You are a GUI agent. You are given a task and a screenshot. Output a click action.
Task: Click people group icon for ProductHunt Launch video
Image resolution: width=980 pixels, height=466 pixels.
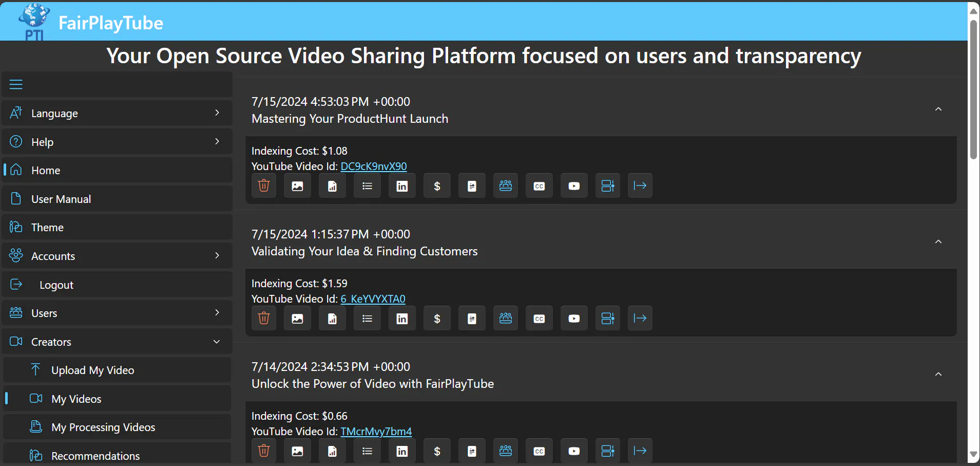click(x=506, y=185)
